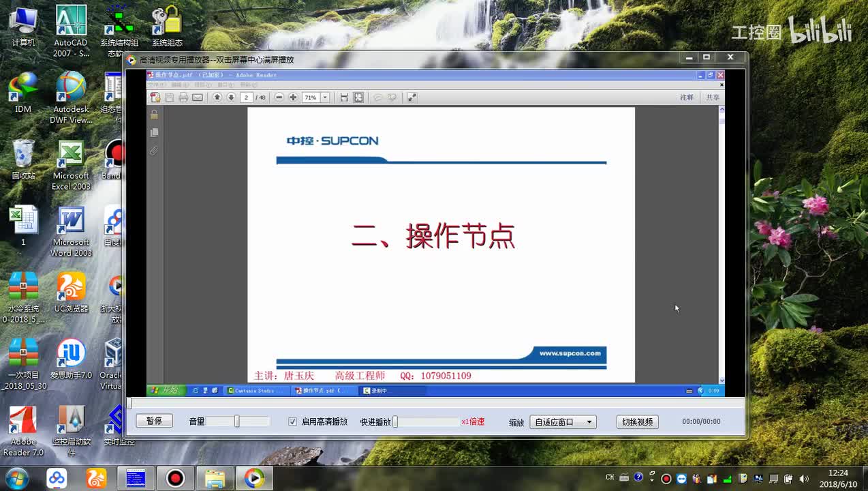Zoom out with the minus button

point(279,98)
